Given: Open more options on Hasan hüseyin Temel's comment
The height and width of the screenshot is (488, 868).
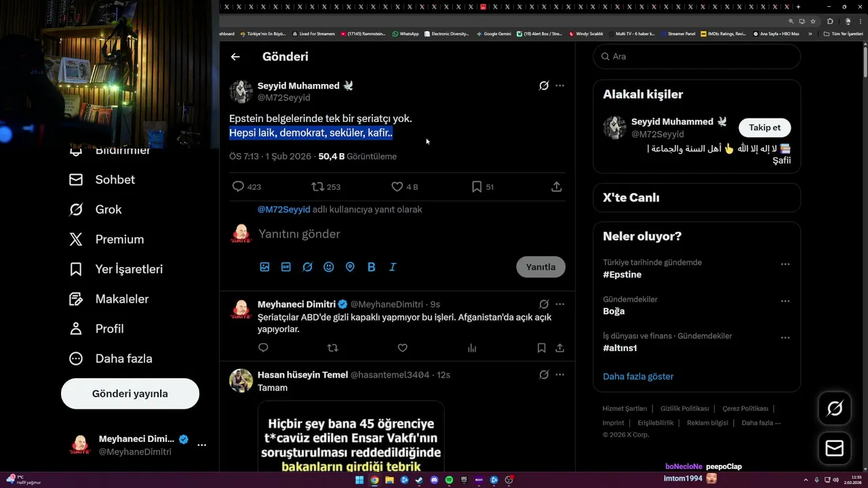Looking at the screenshot, I should coord(559,375).
